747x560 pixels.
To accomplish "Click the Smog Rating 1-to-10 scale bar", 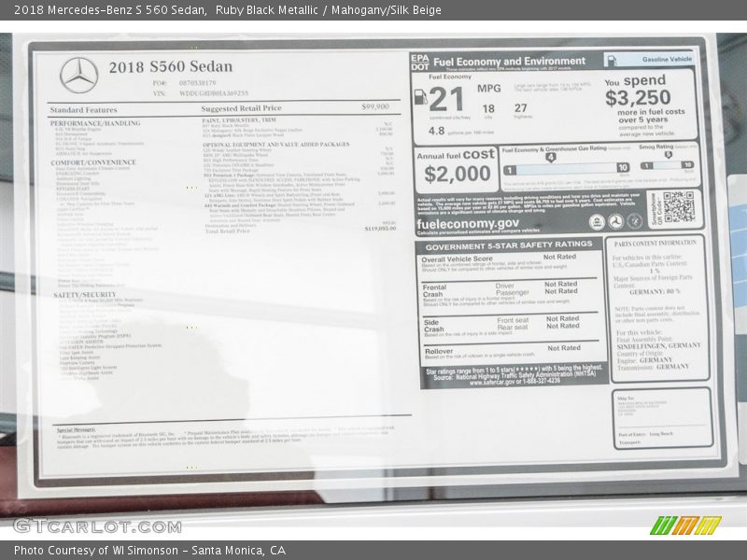I will [x=668, y=166].
